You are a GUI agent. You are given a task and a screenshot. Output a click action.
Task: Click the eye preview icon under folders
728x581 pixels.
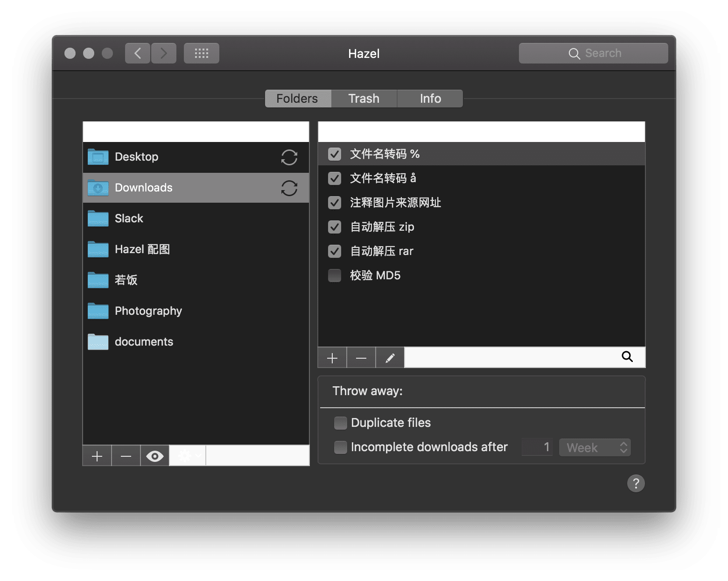[x=154, y=456]
